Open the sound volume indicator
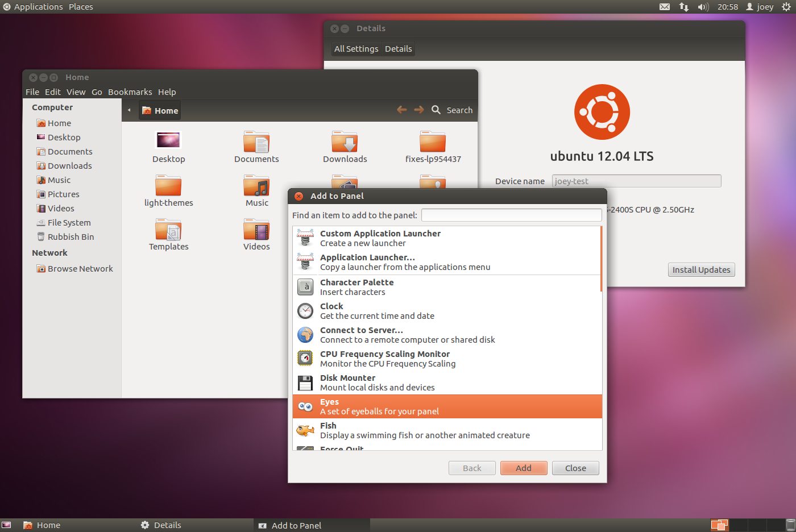 point(703,7)
